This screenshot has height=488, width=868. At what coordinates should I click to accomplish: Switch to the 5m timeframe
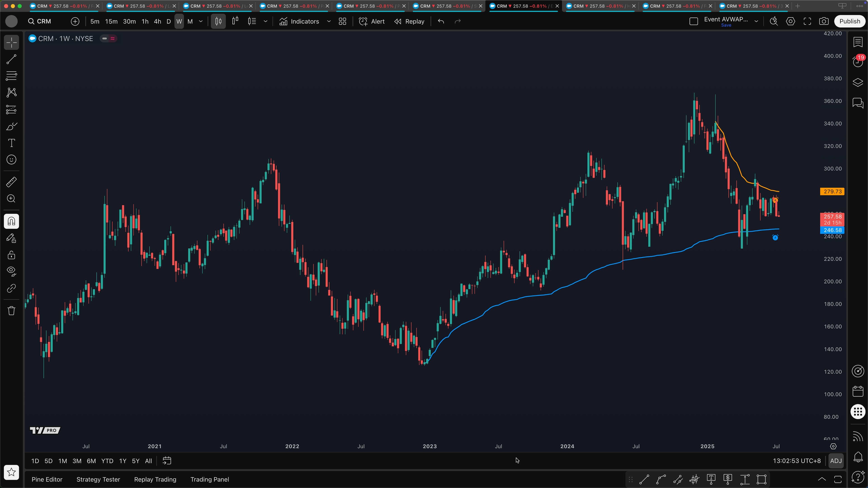(x=95, y=21)
